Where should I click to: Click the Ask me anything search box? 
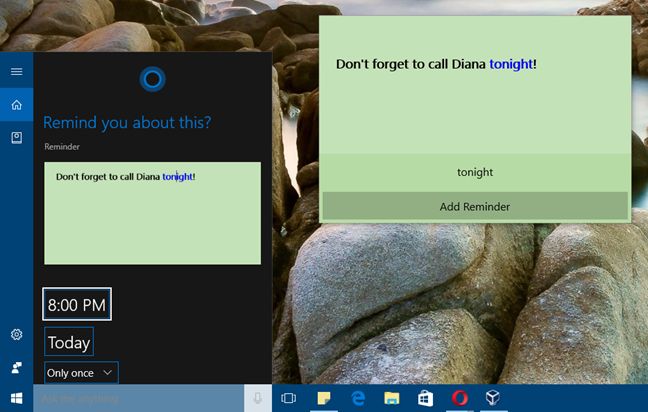point(138,398)
